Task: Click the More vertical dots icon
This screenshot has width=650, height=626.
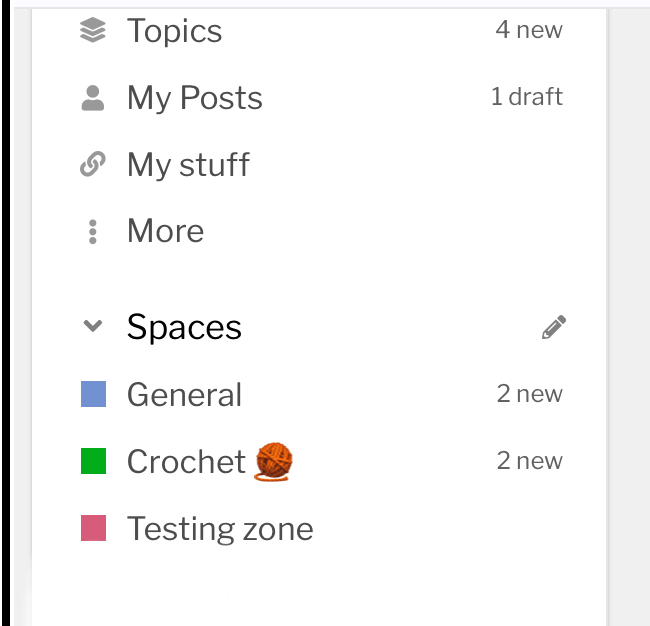Action: (x=93, y=232)
